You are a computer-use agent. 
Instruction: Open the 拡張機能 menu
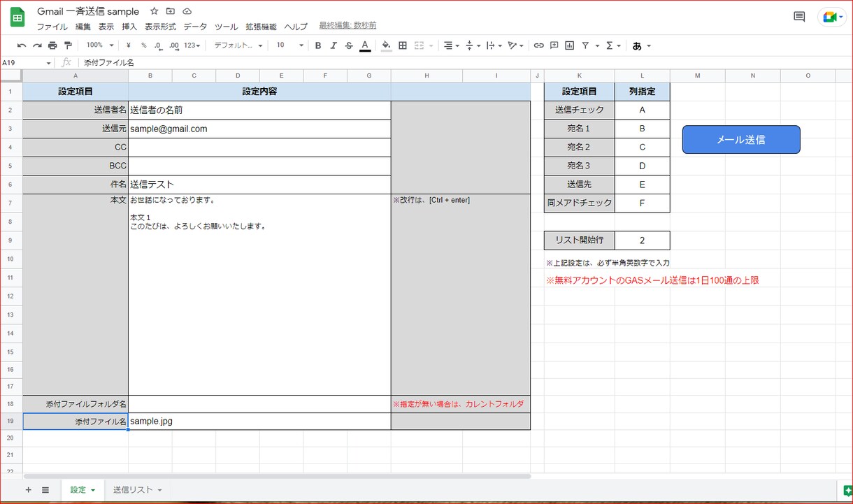(x=261, y=27)
